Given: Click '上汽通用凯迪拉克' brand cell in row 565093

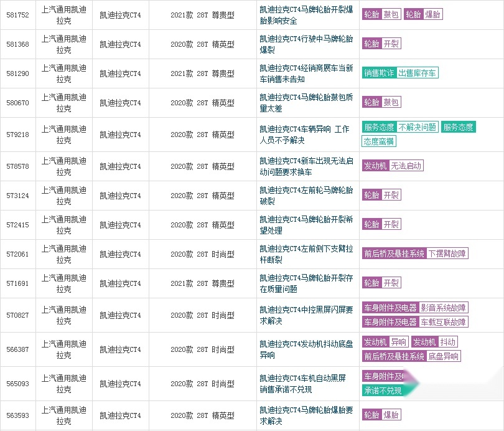Looking at the screenshot, I should click(x=64, y=384).
